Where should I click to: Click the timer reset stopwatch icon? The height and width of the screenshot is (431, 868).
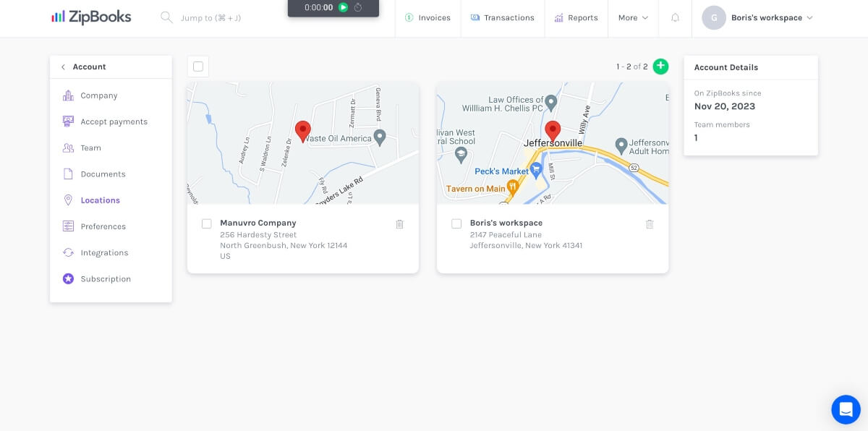point(358,7)
